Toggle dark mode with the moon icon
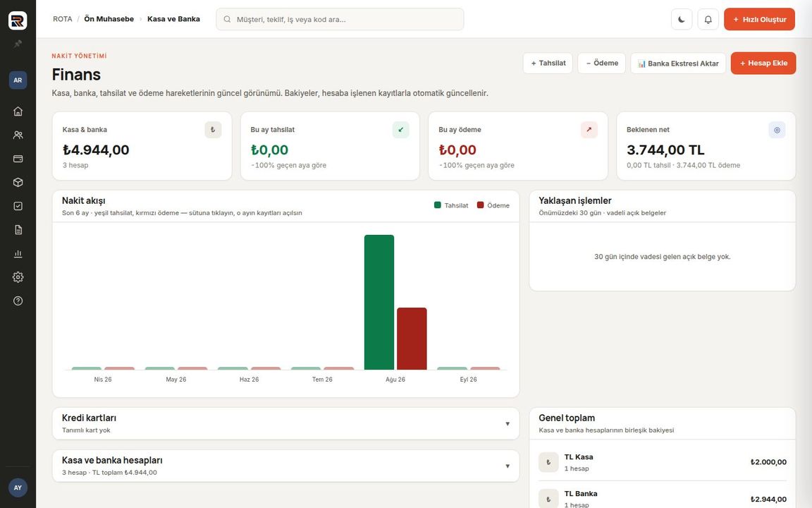 [681, 19]
